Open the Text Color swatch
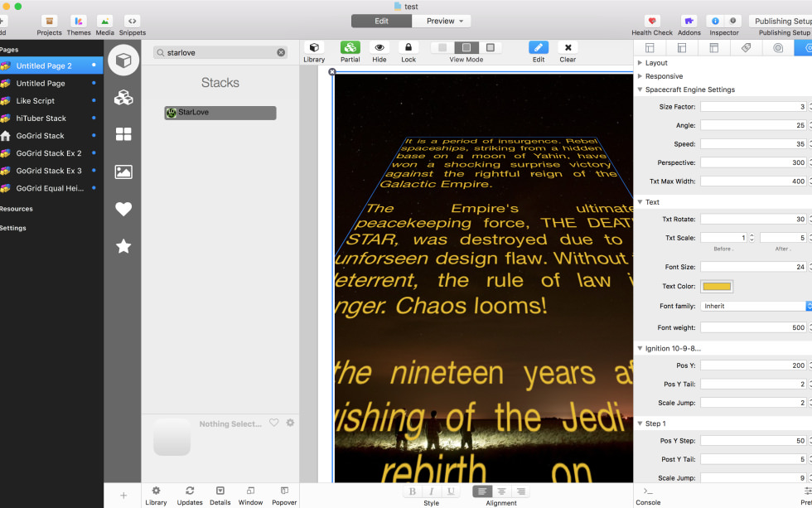Image resolution: width=812 pixels, height=508 pixels. point(717,287)
